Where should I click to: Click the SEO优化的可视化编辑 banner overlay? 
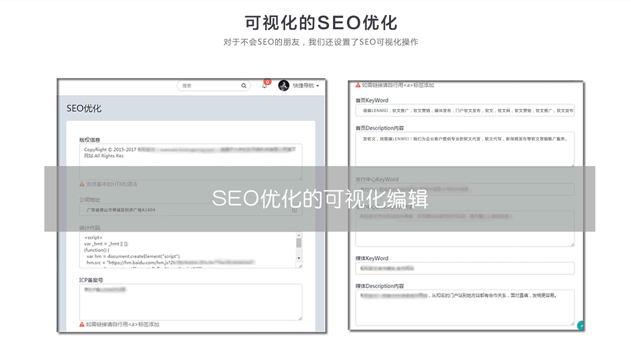tap(320, 199)
